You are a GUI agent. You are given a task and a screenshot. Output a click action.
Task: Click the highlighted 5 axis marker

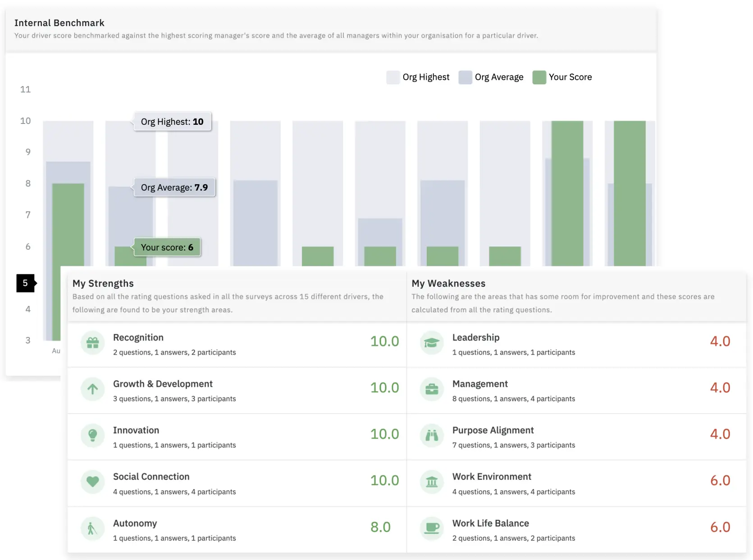(x=26, y=283)
